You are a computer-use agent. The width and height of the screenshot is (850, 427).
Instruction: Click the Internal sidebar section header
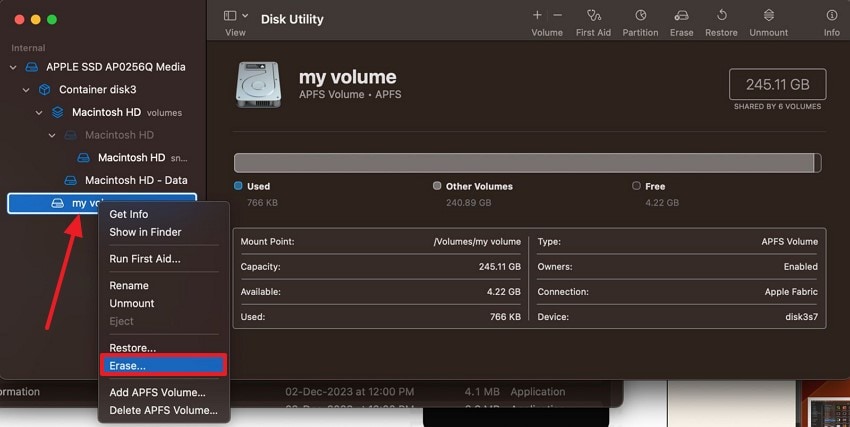click(x=28, y=48)
